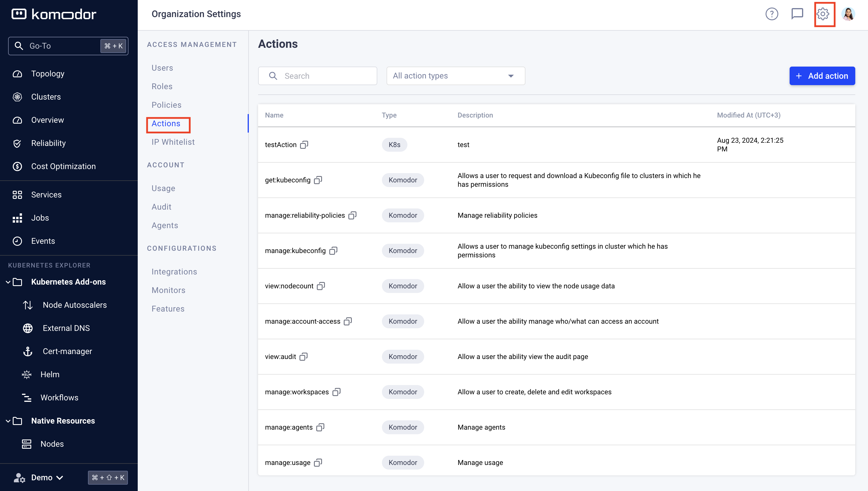Open the chat feedback icon
Viewport: 868px width, 491px height.
[x=797, y=14]
